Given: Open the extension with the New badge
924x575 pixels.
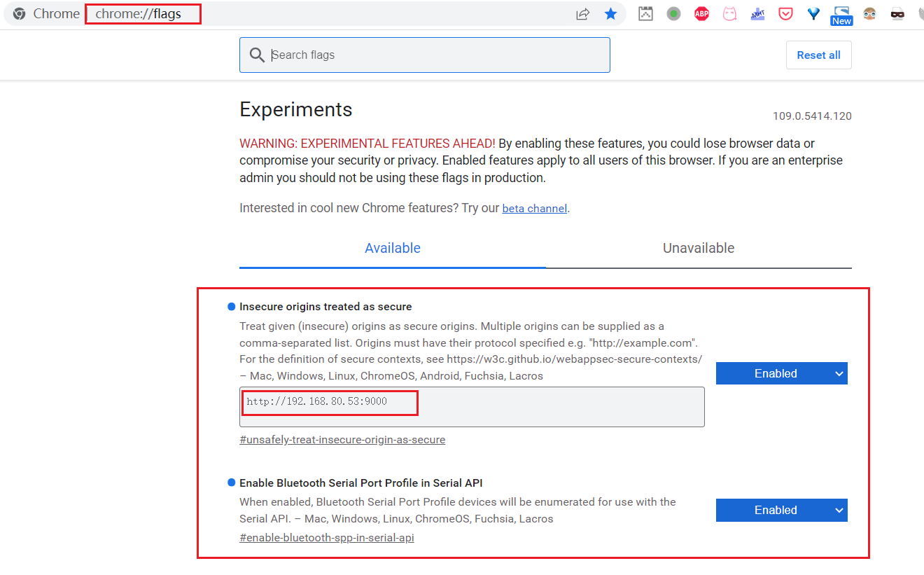Looking at the screenshot, I should (841, 13).
